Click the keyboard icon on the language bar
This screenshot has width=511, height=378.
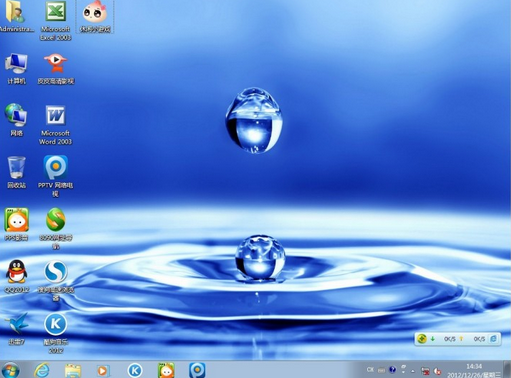point(381,370)
